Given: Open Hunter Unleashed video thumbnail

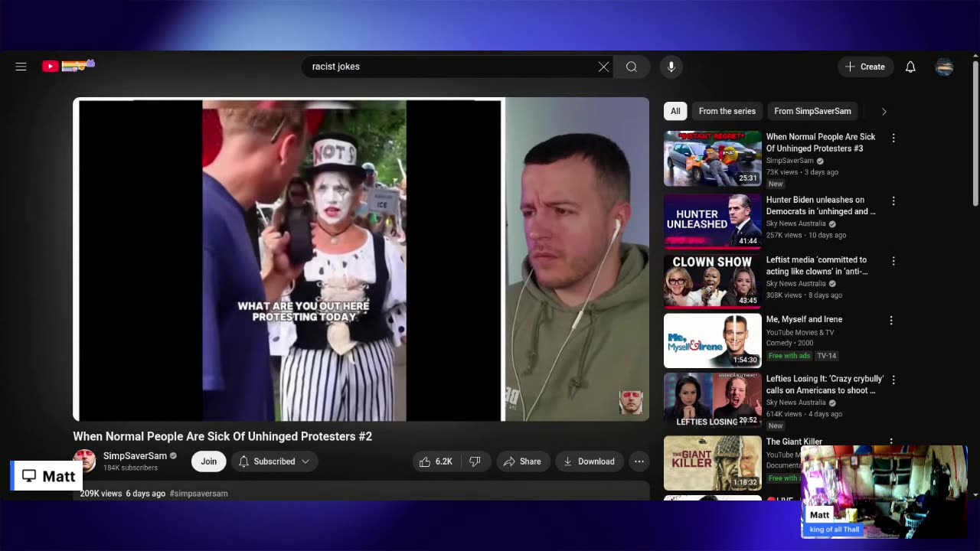Looking at the screenshot, I should coord(713,221).
